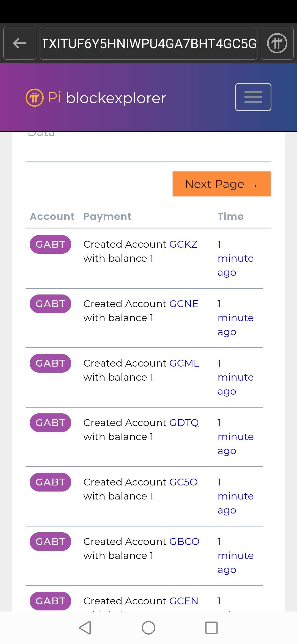297x644 pixels.
Task: Select the GABT badge in first row
Action: pos(50,244)
